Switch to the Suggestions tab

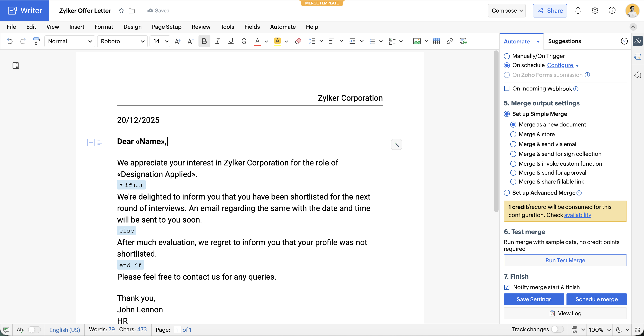(564, 41)
